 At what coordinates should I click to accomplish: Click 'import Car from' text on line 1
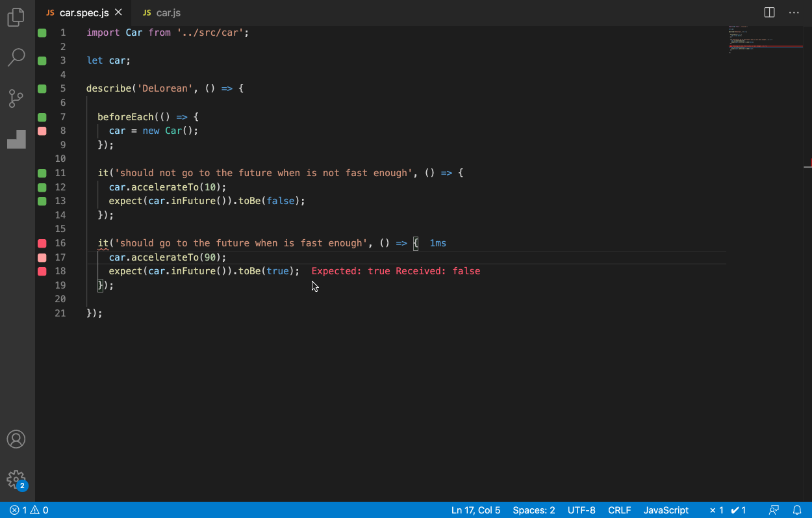coord(129,32)
